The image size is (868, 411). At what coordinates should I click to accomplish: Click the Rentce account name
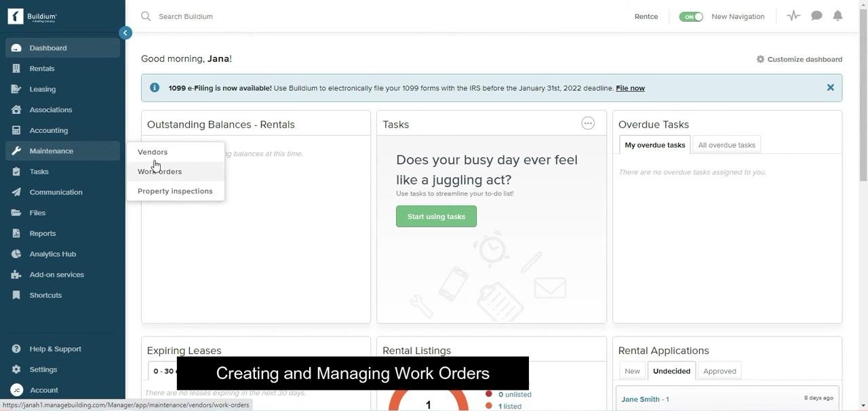[x=646, y=16]
